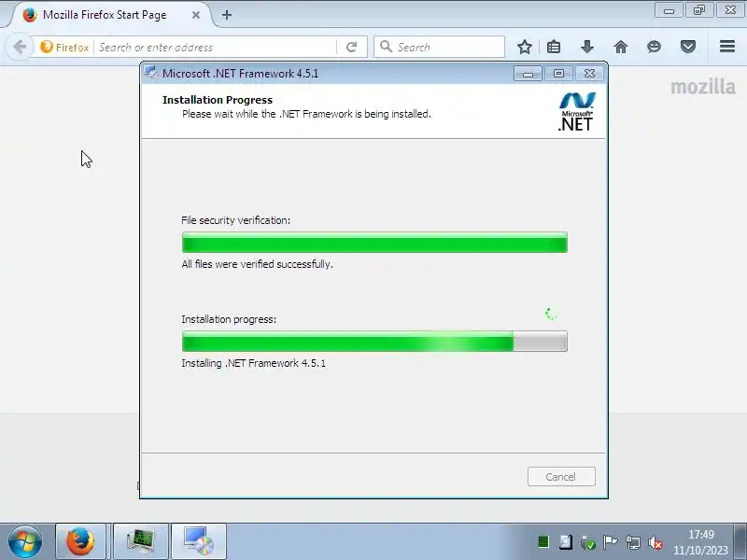This screenshot has width=747, height=560.
Task: Click the green square tray icon
Action: pos(543,542)
